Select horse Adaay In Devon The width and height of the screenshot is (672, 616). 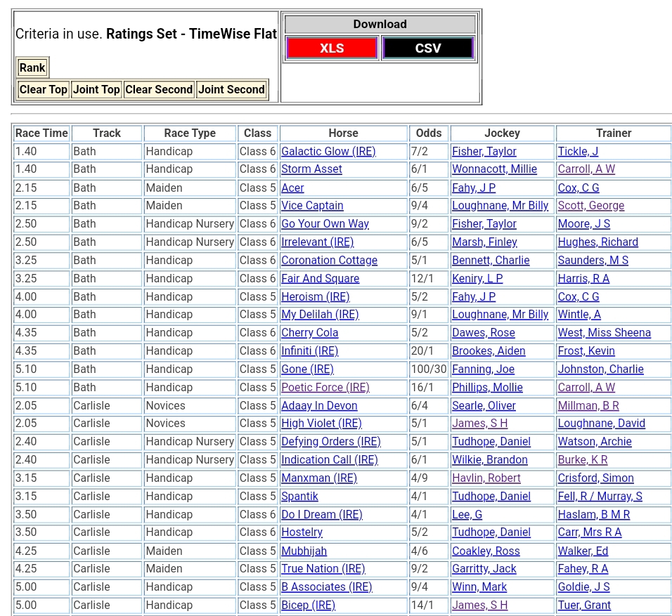pos(319,405)
